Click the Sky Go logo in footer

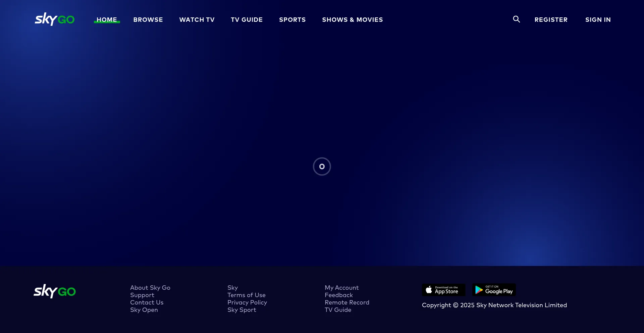click(55, 291)
